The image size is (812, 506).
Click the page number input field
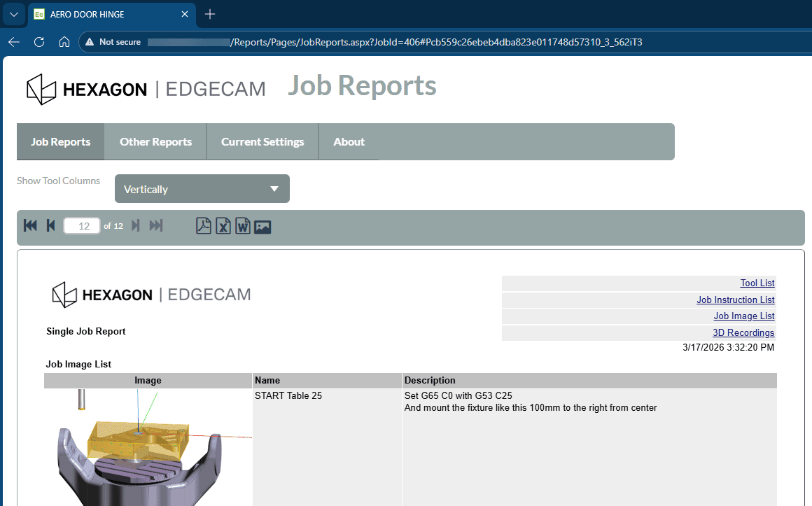click(82, 226)
